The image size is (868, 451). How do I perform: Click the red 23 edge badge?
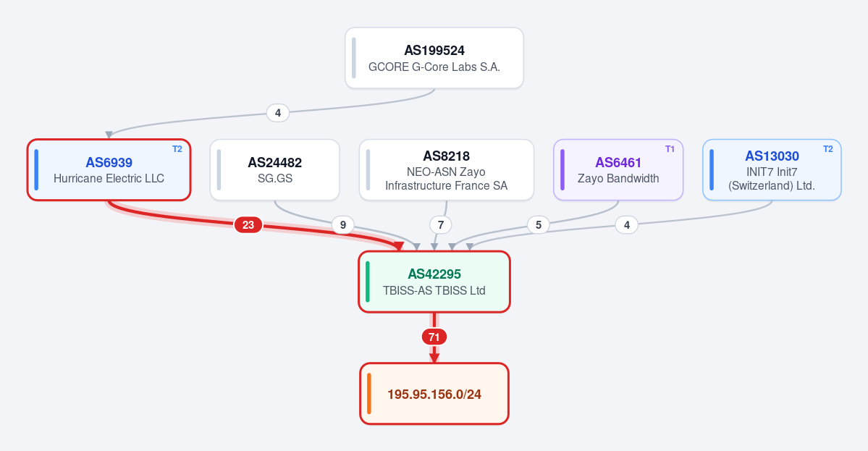click(248, 224)
